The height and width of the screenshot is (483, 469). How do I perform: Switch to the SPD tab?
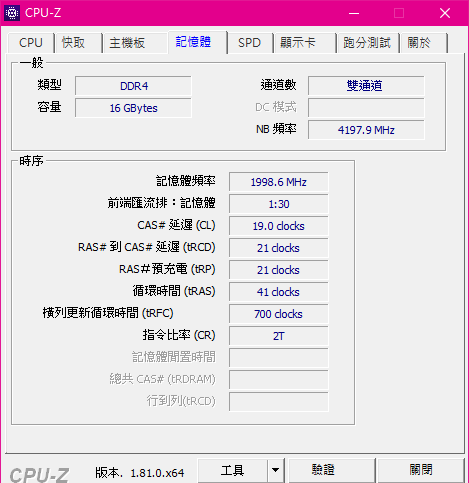click(x=251, y=43)
